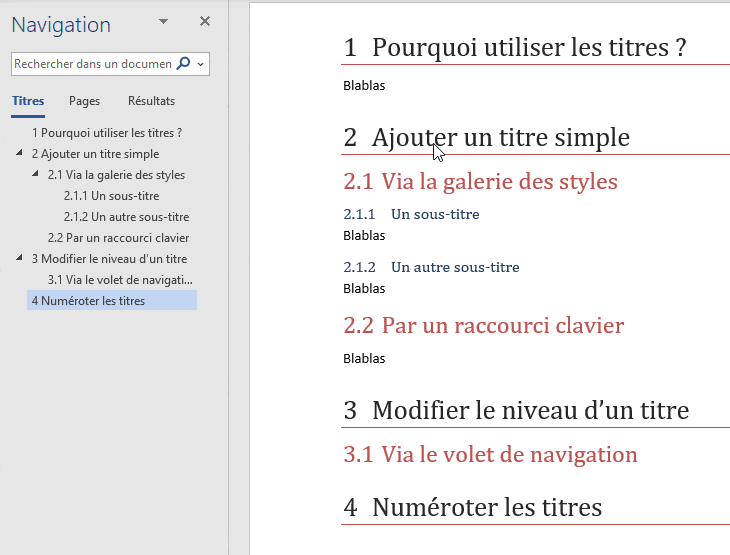Image resolution: width=730 pixels, height=555 pixels.
Task: Collapse '2.1 Via la galerie des styles' node
Action: [35, 174]
